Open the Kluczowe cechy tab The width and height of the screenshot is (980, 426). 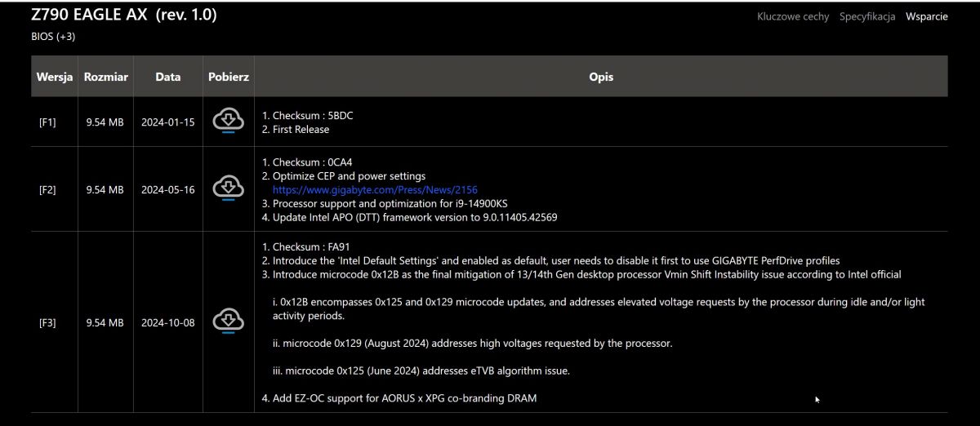click(x=792, y=16)
